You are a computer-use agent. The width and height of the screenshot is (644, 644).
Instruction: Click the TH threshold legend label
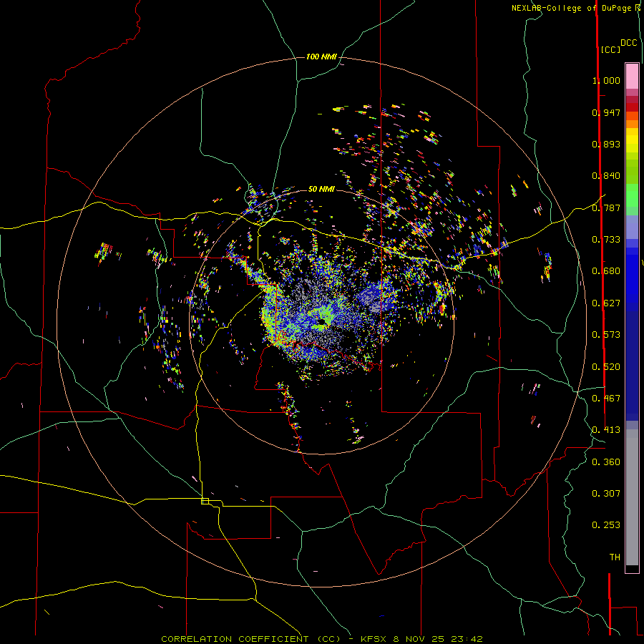point(615,557)
